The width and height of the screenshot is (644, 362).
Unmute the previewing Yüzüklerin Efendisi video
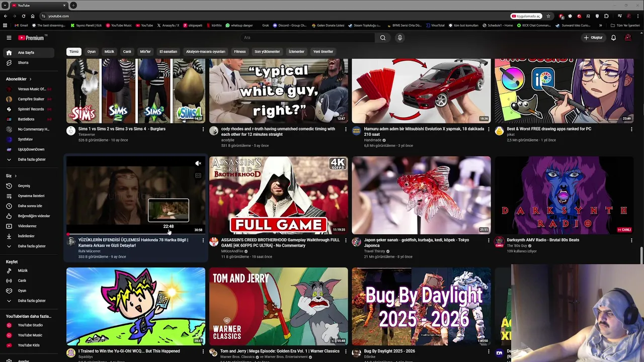click(x=198, y=163)
